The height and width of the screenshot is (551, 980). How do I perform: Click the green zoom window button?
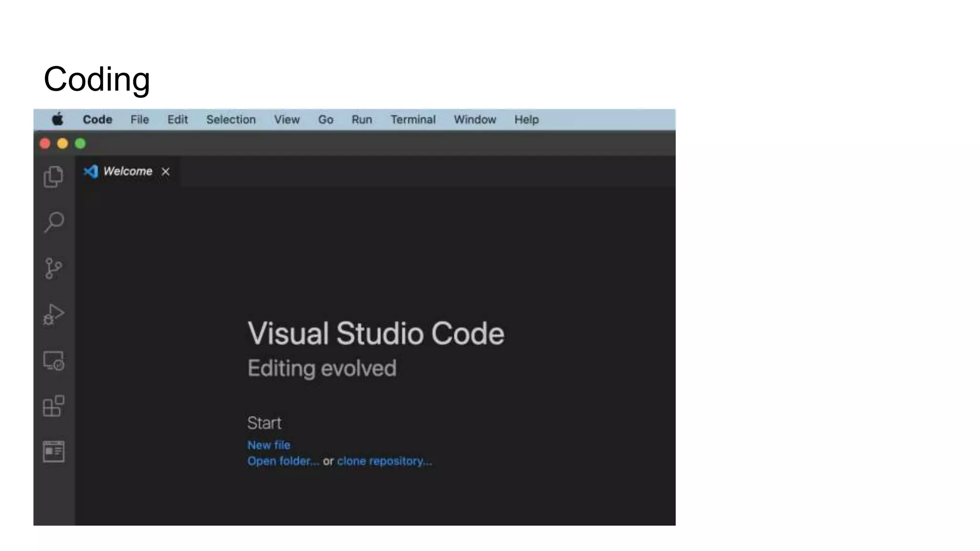[80, 144]
